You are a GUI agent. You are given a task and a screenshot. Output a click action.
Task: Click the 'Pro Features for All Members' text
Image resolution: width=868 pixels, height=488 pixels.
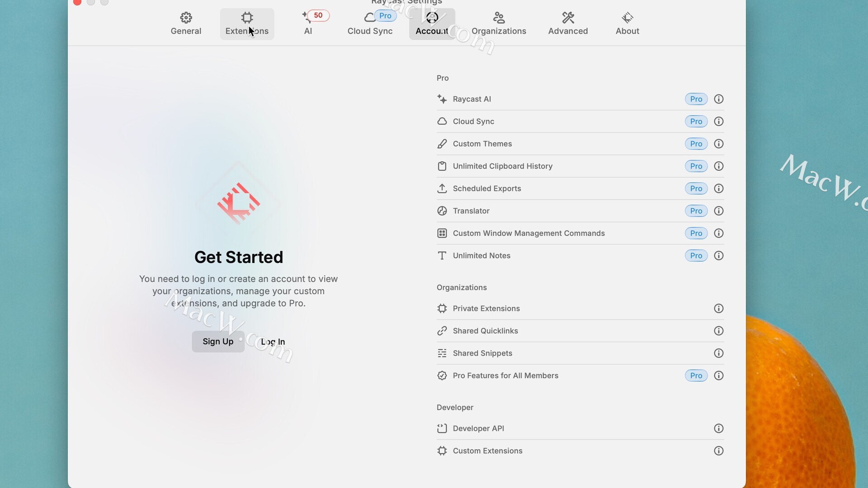505,375
